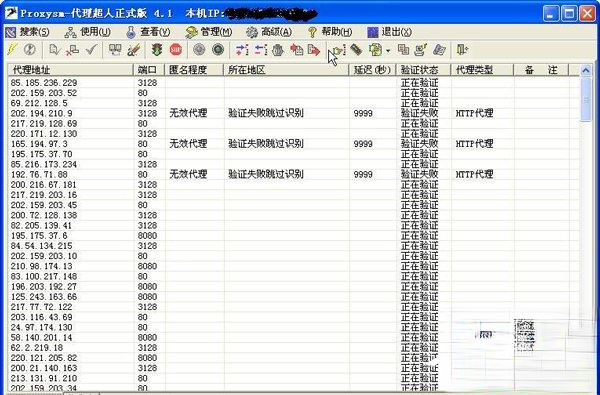Click the blank page document toolbar icon

click(55, 49)
